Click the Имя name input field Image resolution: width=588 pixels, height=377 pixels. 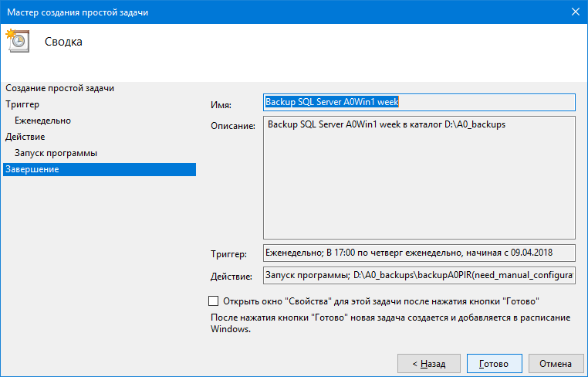click(419, 102)
